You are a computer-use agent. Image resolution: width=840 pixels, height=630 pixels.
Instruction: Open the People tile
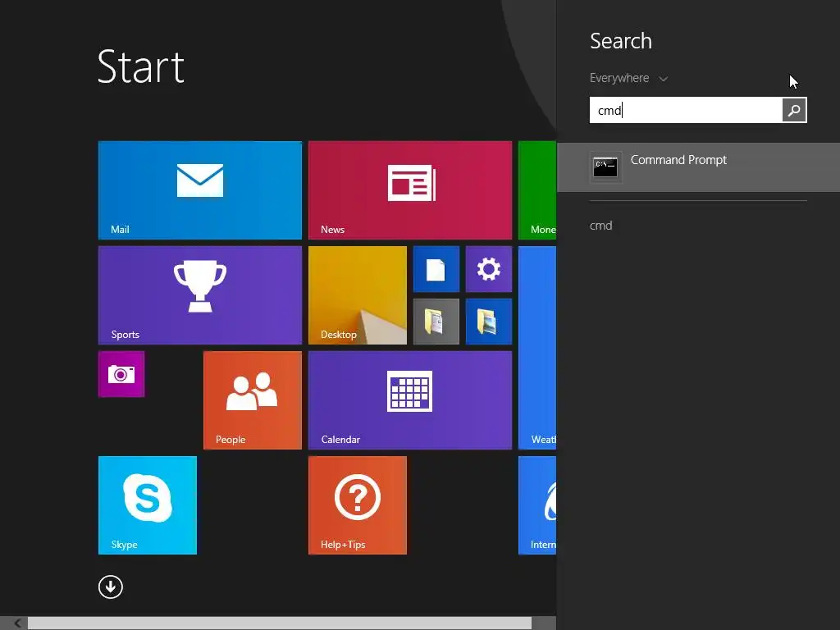253,400
